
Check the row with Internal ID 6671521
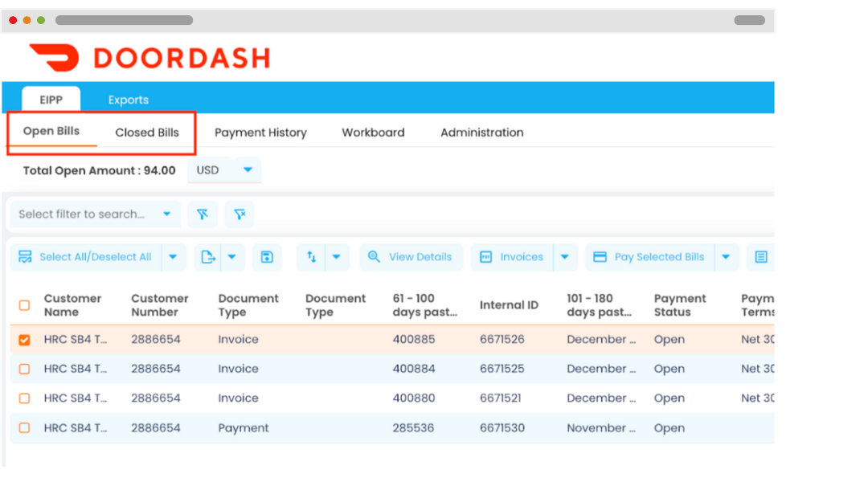coord(24,398)
